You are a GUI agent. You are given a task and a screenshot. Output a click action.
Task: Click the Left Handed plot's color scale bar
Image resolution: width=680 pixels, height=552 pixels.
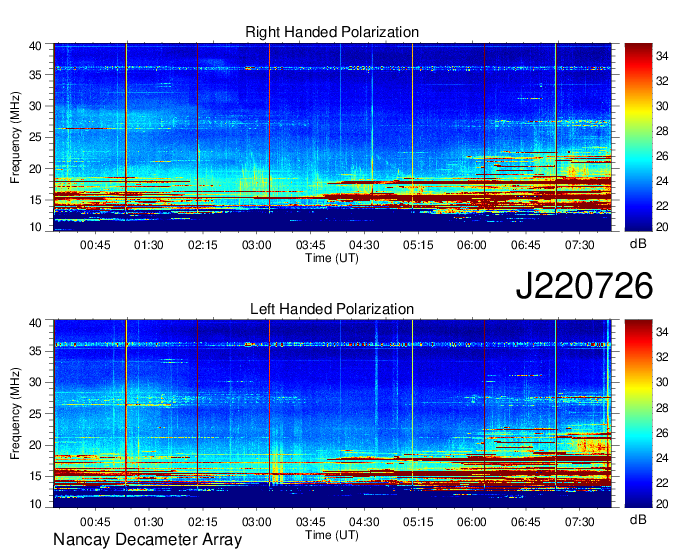(638, 413)
